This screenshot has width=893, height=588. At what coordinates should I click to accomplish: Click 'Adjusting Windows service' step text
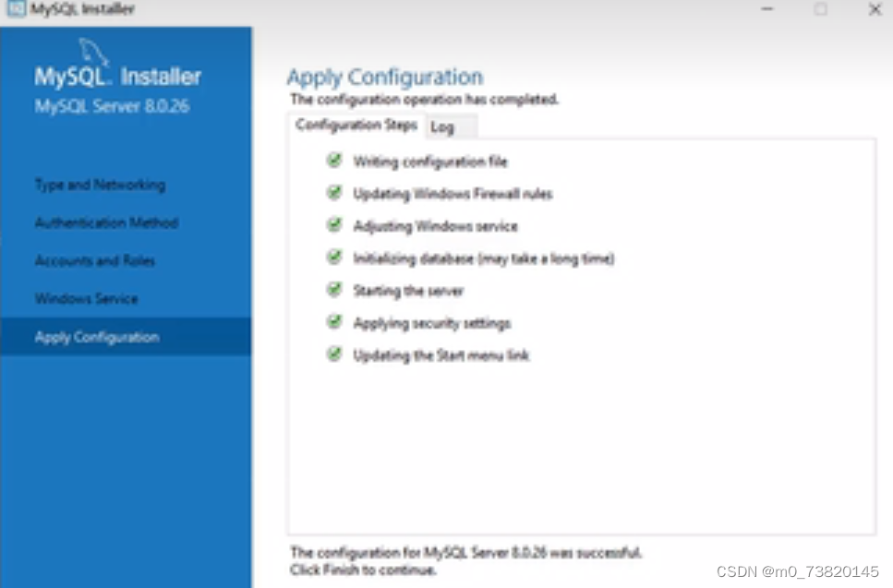click(x=436, y=226)
